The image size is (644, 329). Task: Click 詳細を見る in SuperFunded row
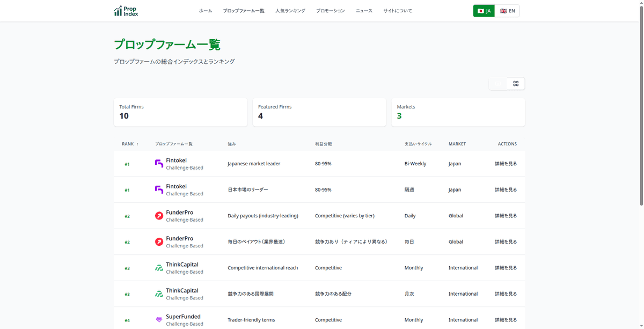click(506, 320)
